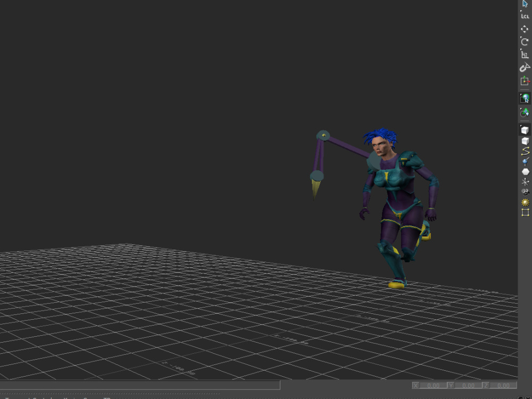Screen dimensions: 532x399
Task: Select the white hexagon icon
Action: pos(525,172)
